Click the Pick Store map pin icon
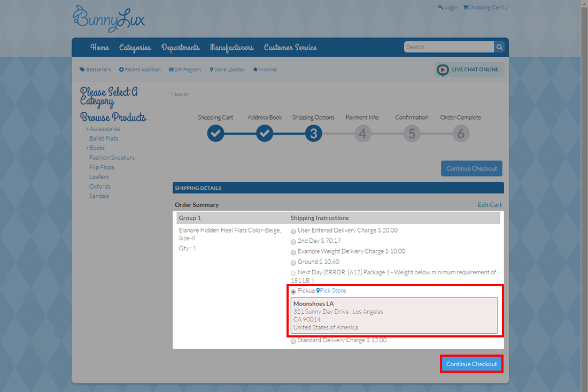The image size is (588, 392). point(318,290)
